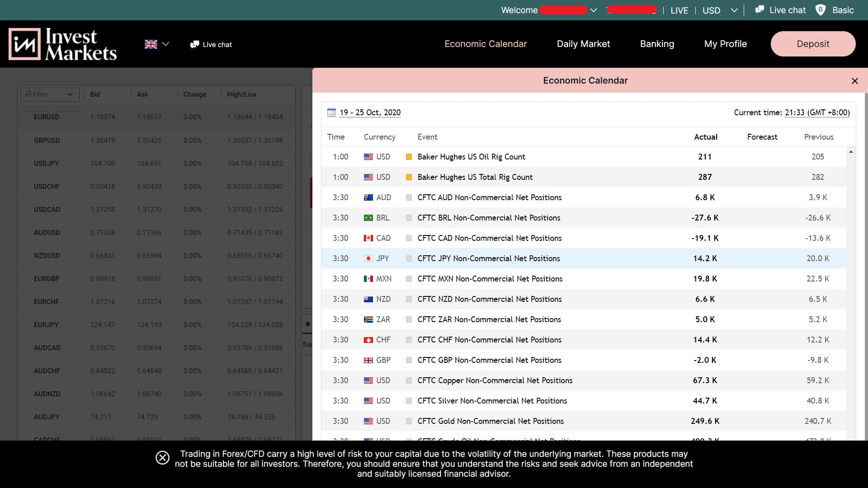Click the AUD currency flag icon
868x488 pixels.
point(368,197)
